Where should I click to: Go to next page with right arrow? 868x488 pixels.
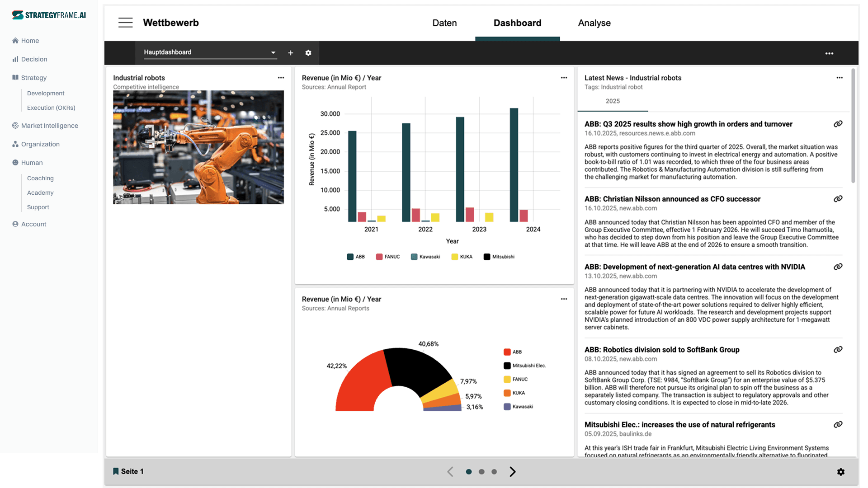[x=512, y=472]
